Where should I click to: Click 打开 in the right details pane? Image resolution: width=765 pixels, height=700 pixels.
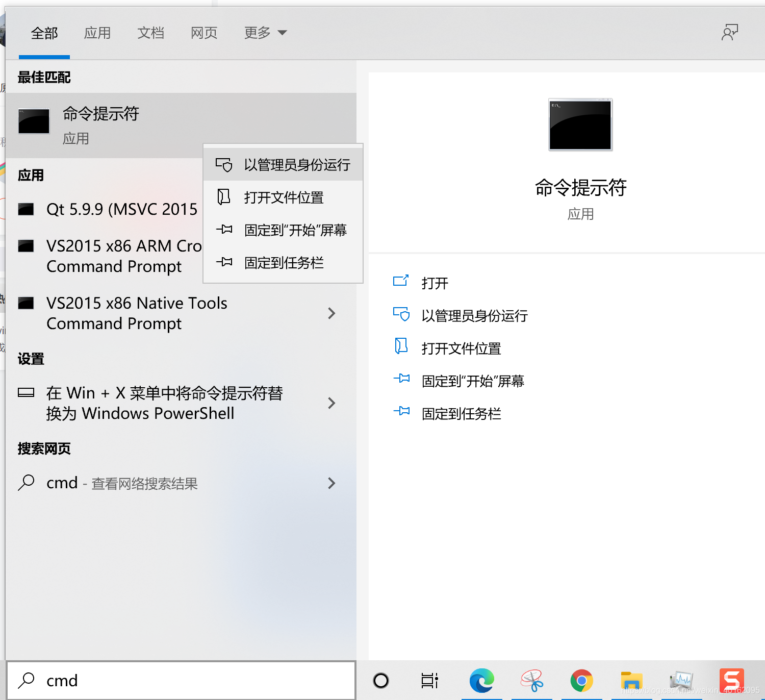click(435, 283)
